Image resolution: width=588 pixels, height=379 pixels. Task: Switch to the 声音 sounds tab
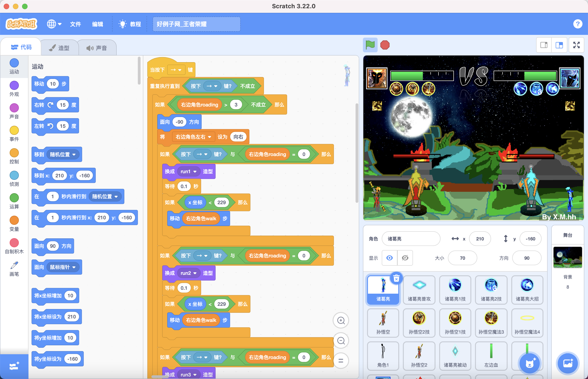(x=97, y=48)
